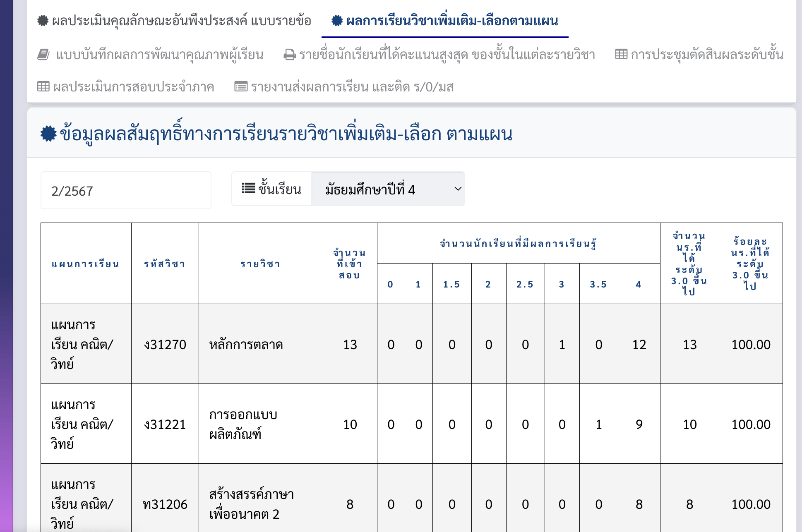Click printer icon for top-scoring students list
802x532 pixels.
coord(290,55)
